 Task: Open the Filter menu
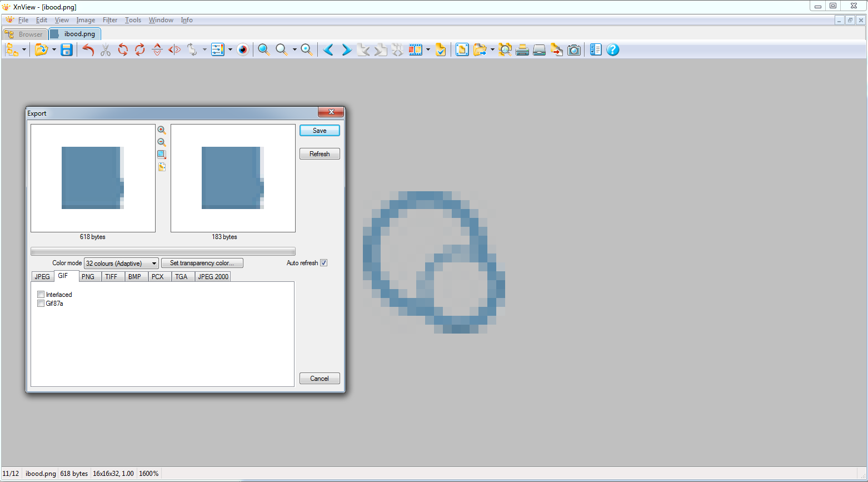tap(110, 20)
